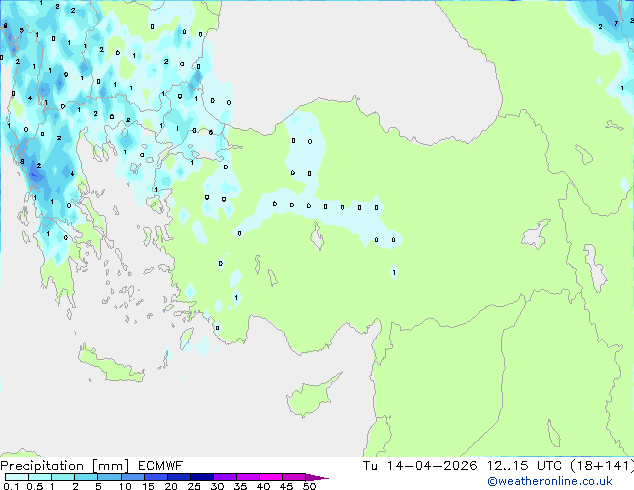634x490 pixels.
Task: Click the Black Sea area
Action: pos(350,50)
